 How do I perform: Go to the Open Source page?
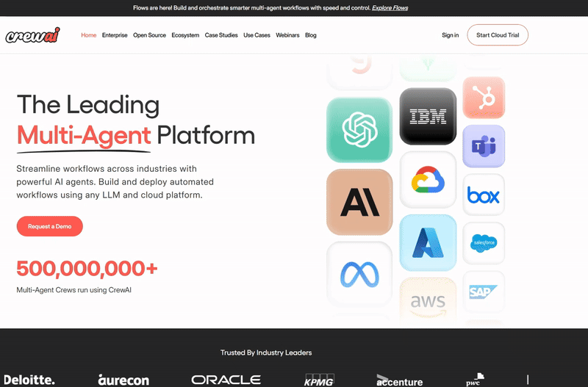[x=149, y=35]
